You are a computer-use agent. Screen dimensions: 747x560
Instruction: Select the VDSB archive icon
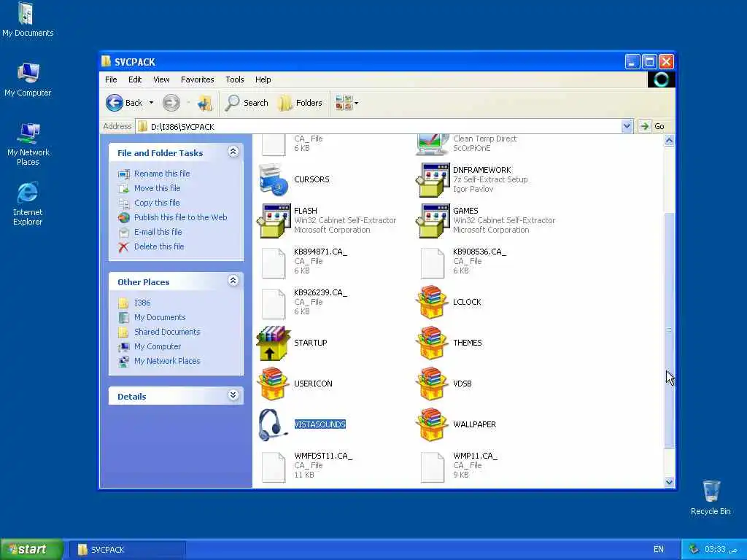point(432,384)
